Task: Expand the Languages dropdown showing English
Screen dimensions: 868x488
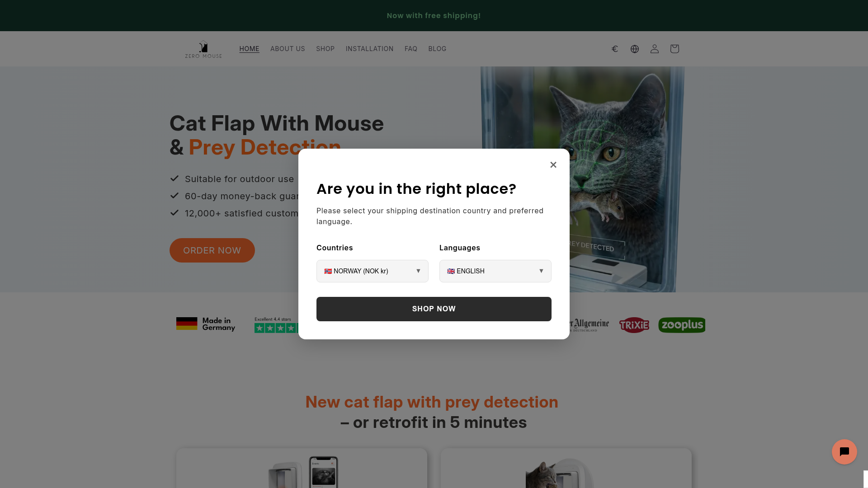Action: 495,271
